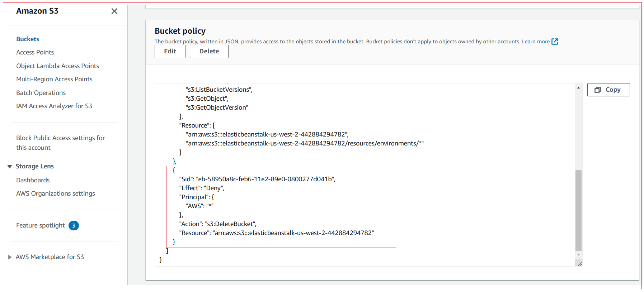The image size is (644, 292).
Task: Open Feature spotlight
Action: click(41, 225)
